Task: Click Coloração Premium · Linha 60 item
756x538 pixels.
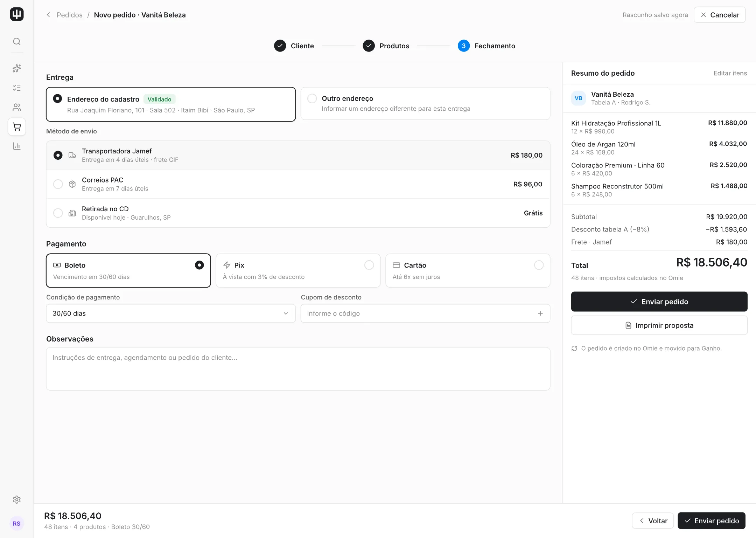Action: (659, 169)
